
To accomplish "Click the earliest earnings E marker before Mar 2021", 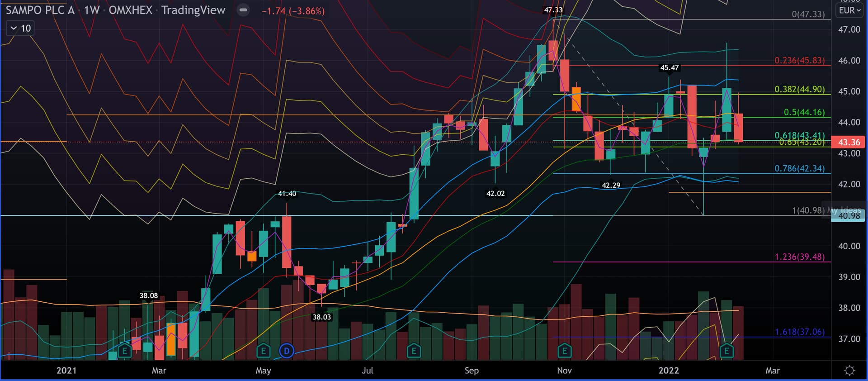I will point(124,351).
